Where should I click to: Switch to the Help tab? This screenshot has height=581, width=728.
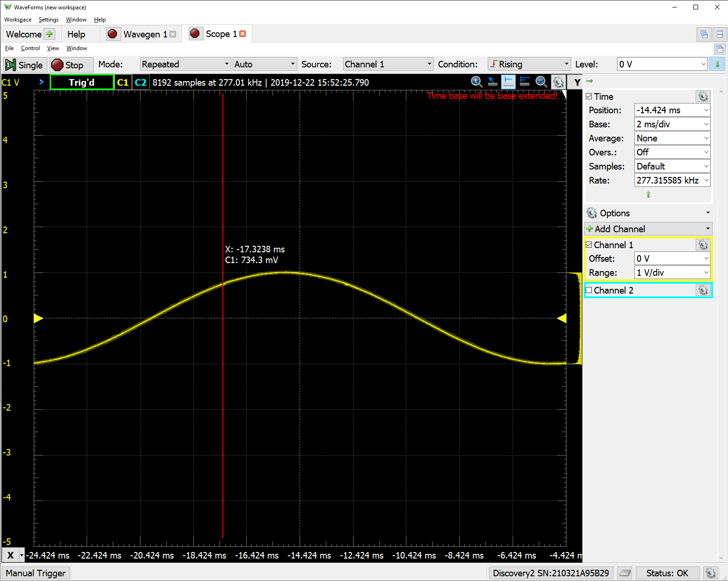[76, 34]
